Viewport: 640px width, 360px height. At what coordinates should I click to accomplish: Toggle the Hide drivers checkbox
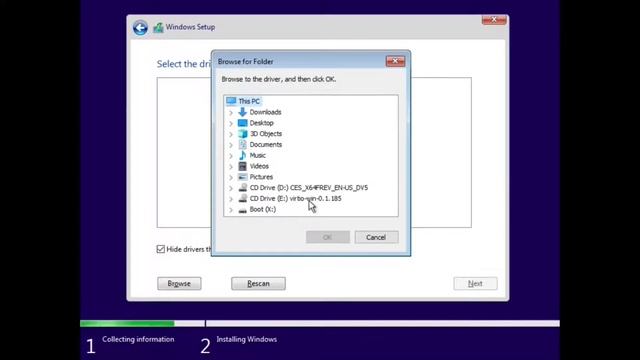tap(160, 249)
